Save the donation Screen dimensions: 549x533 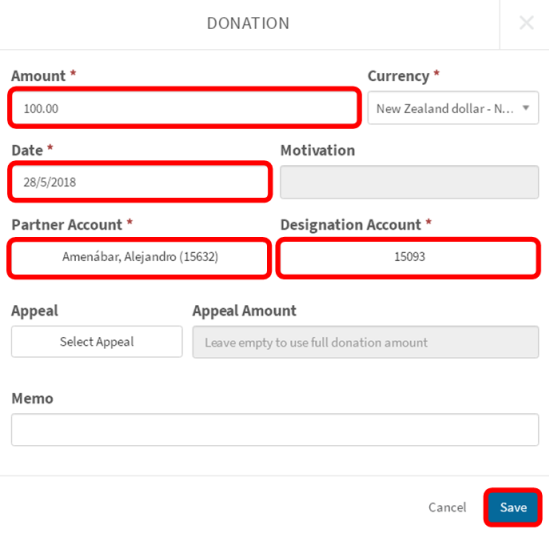513,507
